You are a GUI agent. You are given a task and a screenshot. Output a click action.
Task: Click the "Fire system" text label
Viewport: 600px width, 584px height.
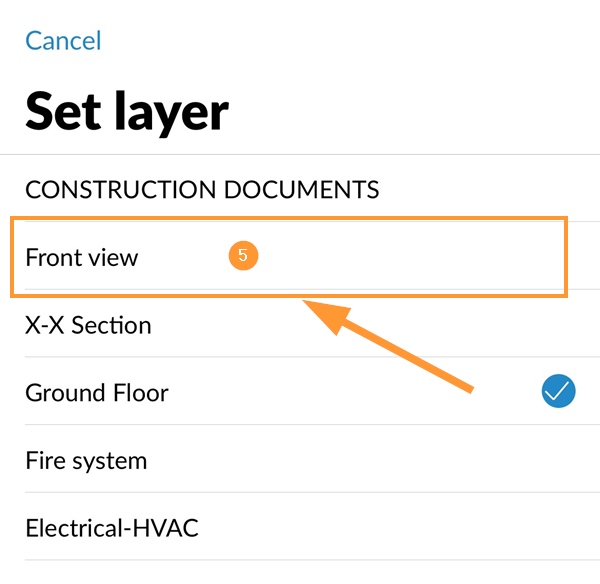(x=86, y=461)
